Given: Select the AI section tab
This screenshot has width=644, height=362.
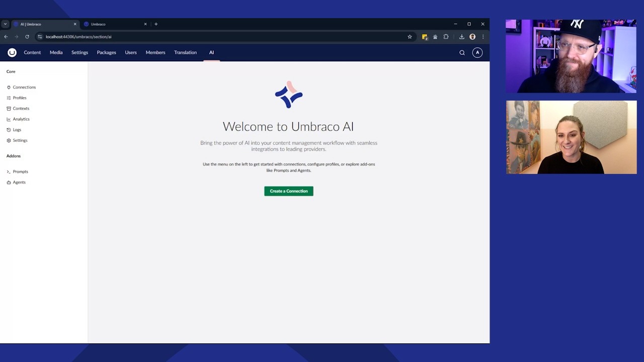Looking at the screenshot, I should click(x=211, y=52).
